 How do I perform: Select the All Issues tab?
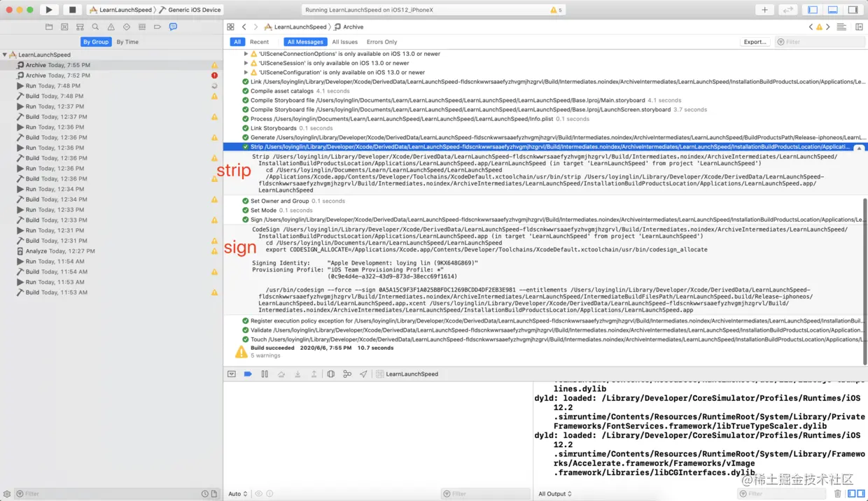click(x=345, y=42)
